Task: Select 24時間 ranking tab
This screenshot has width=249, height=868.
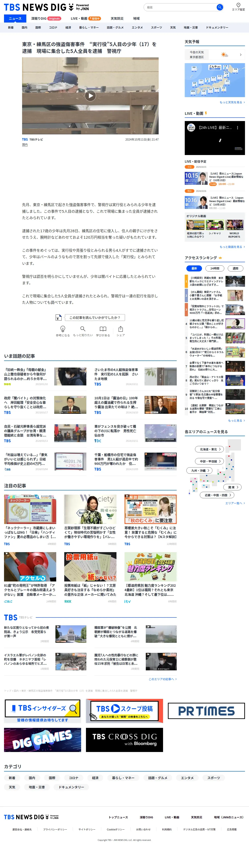Action: (x=215, y=269)
